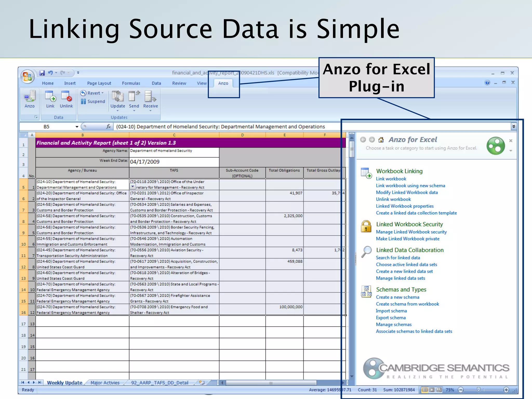This screenshot has width=532, height=399.
Task: Go back in Anzo for Excel pane
Action: (363, 140)
